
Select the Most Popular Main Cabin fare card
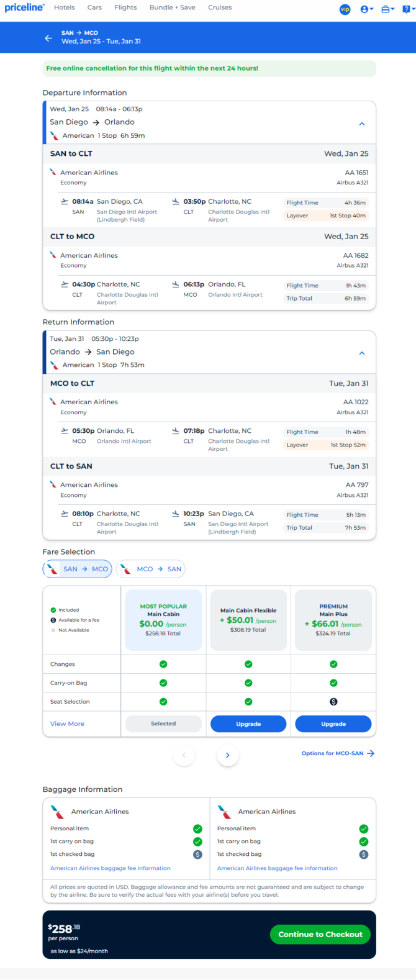pos(163,620)
